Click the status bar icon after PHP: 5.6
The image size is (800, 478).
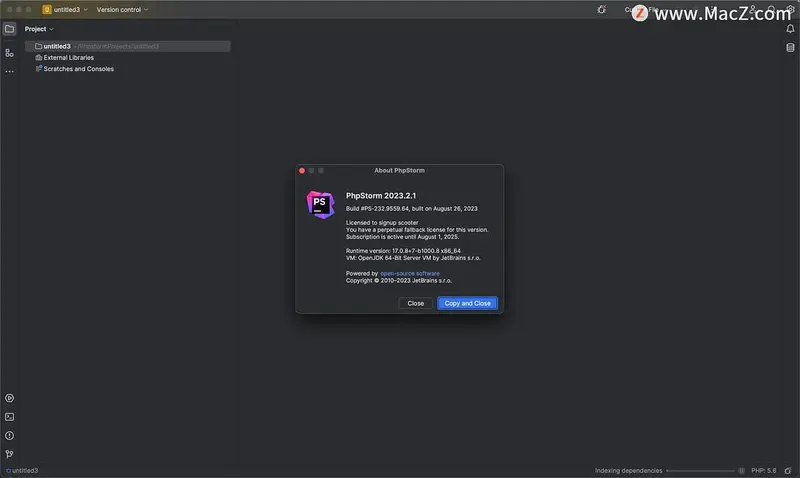pyautogui.click(x=788, y=470)
